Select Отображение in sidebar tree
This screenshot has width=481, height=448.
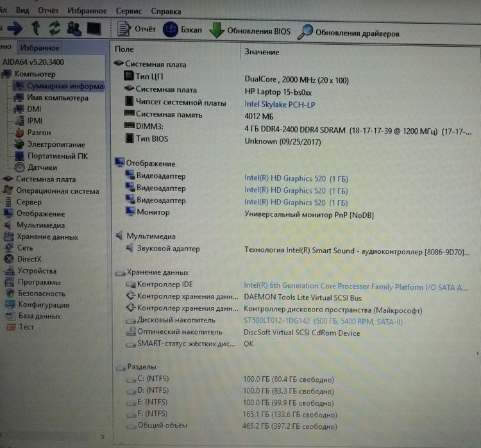[35, 213]
